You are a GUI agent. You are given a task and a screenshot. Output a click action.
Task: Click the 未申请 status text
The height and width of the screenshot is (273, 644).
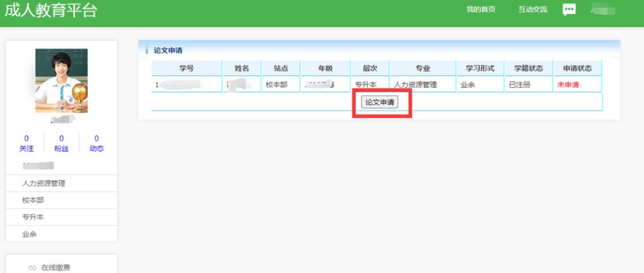(x=568, y=86)
